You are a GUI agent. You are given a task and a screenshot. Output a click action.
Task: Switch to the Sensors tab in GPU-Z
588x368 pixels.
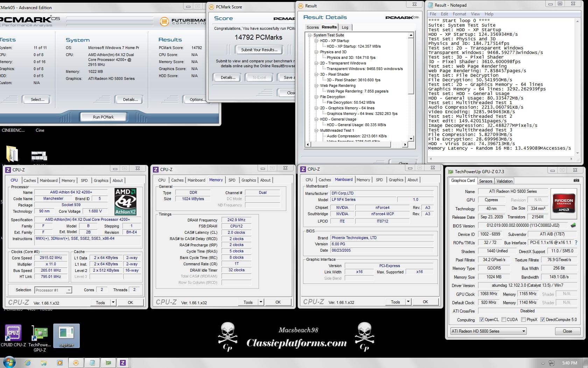(485, 181)
